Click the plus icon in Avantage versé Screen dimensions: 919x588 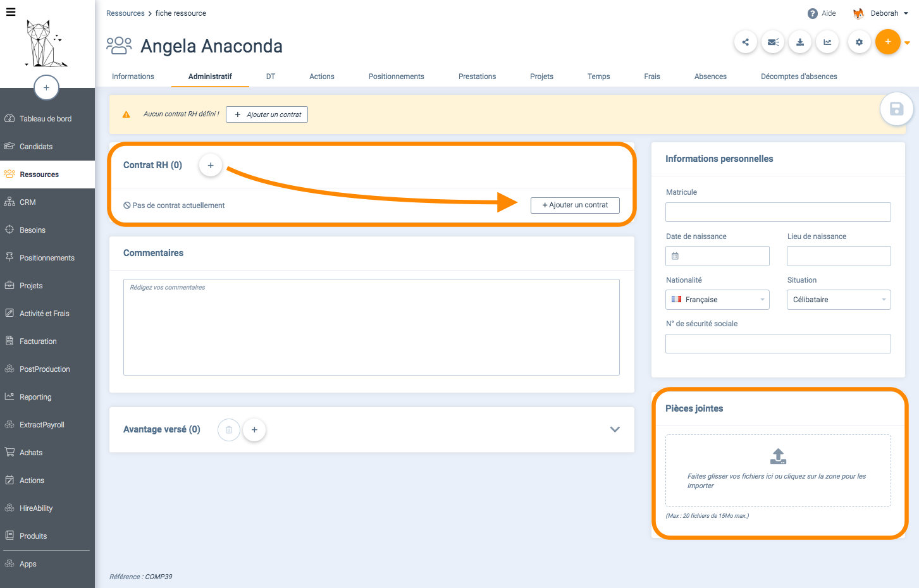tap(254, 429)
